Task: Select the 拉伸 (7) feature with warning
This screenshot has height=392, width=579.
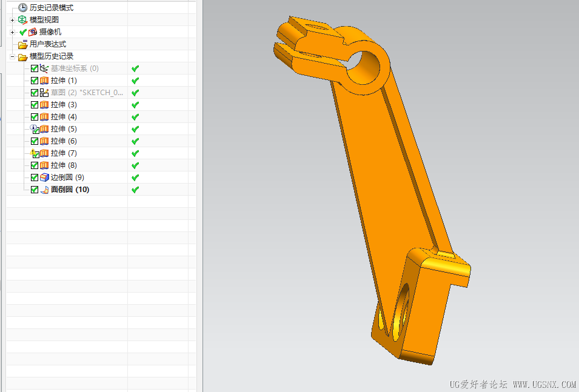Action: pyautogui.click(x=64, y=153)
